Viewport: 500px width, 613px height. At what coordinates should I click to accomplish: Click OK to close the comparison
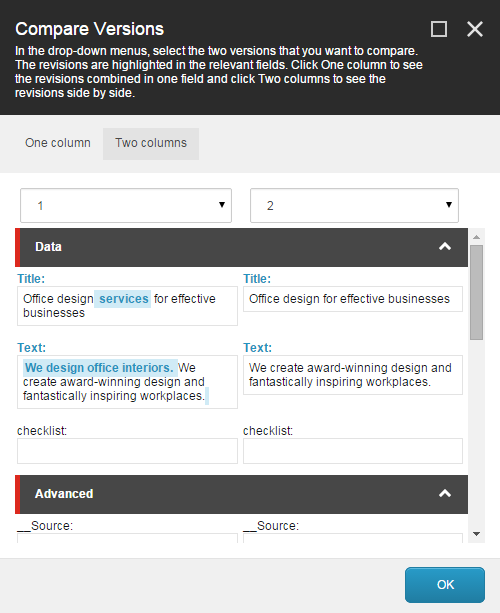click(x=445, y=585)
